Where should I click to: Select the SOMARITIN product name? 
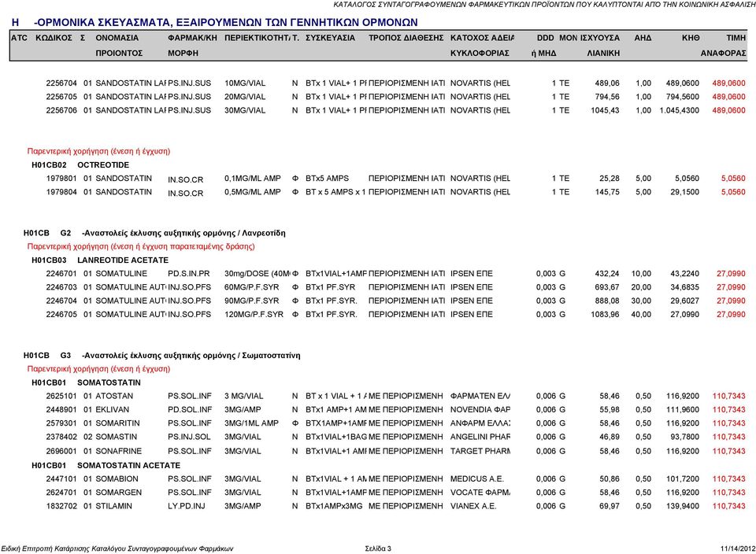click(x=117, y=423)
